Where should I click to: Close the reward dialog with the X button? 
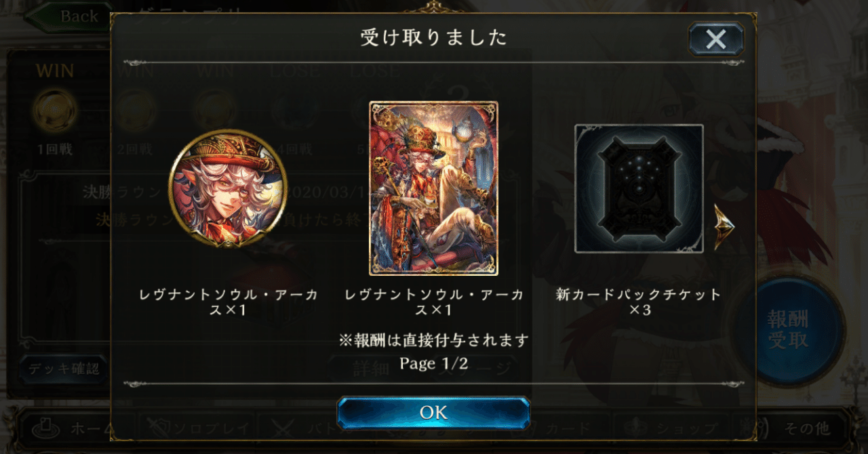click(x=716, y=39)
